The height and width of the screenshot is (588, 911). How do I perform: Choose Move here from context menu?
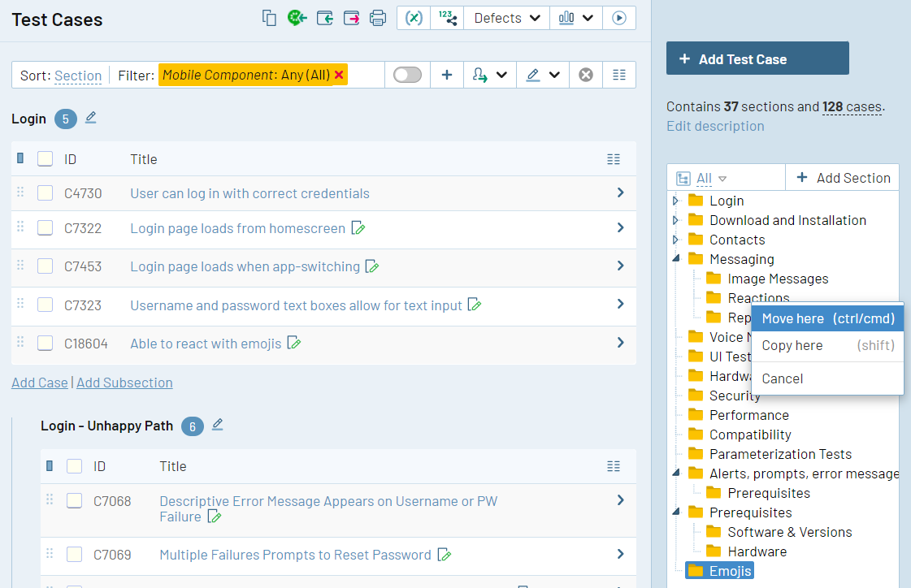[x=827, y=318]
